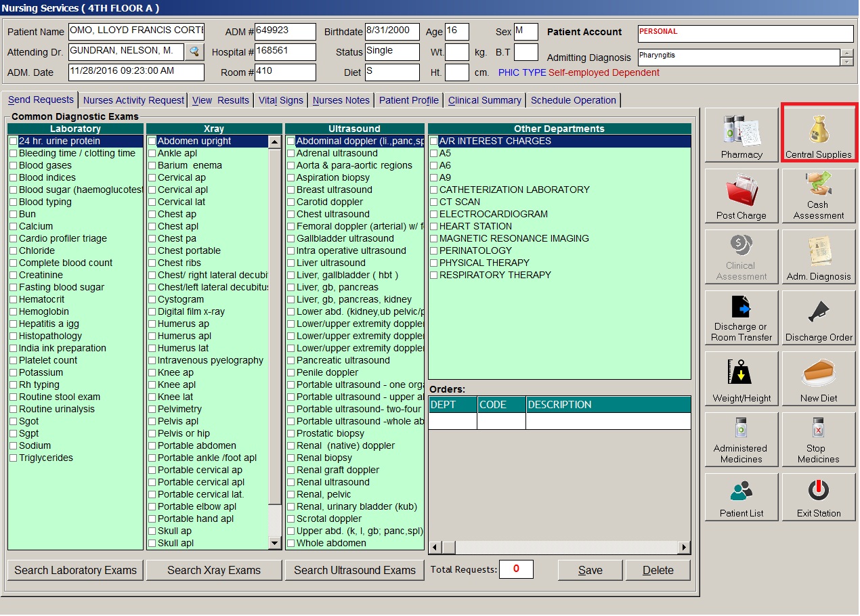Check the Complete blood count checkbox

[x=14, y=263]
